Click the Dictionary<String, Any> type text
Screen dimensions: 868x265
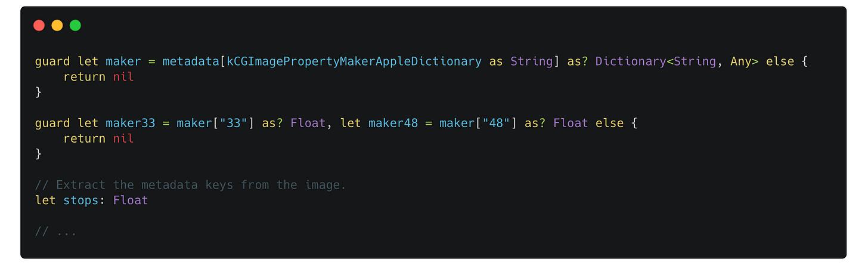point(677,61)
